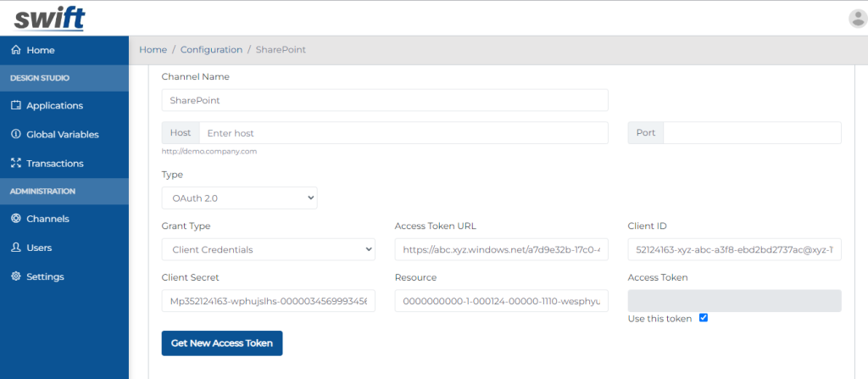
Task: Open the user profile avatar icon
Action: (x=858, y=19)
